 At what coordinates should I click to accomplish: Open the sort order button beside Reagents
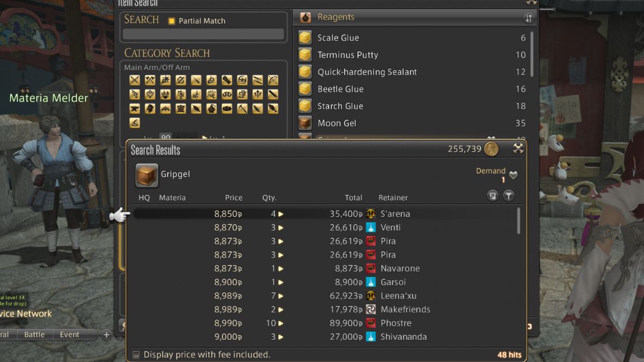(529, 18)
